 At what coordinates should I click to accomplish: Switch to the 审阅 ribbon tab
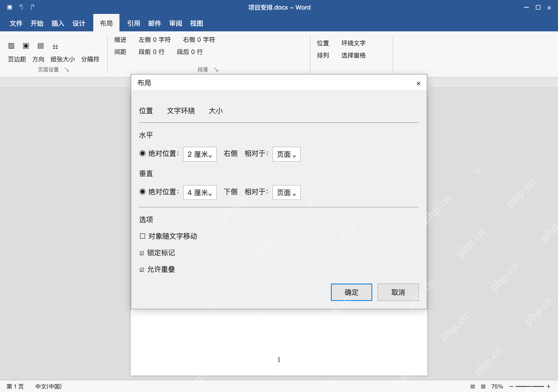tap(176, 24)
